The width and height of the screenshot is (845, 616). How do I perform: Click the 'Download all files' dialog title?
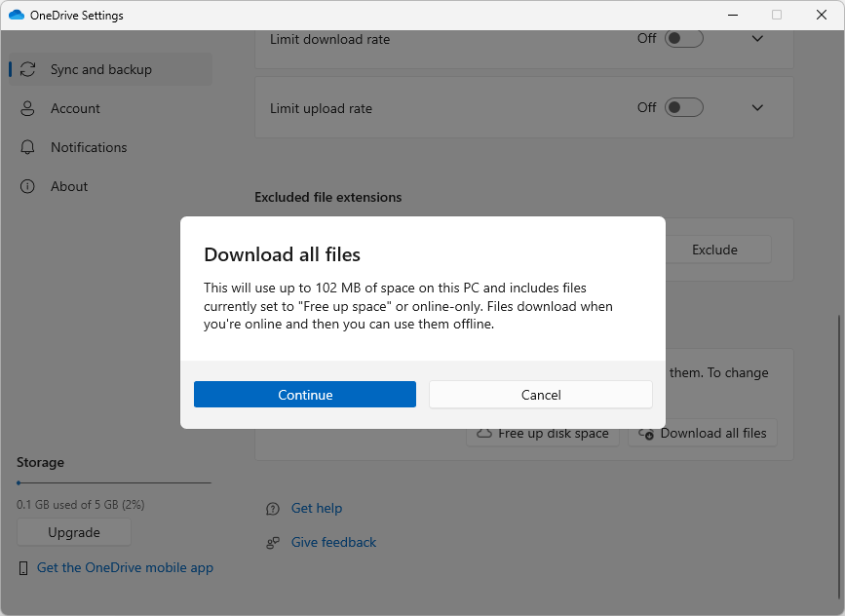[282, 254]
